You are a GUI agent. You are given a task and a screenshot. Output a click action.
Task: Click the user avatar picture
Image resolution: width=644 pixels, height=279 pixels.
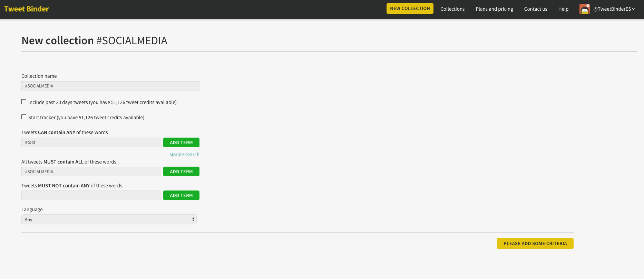pyautogui.click(x=585, y=9)
